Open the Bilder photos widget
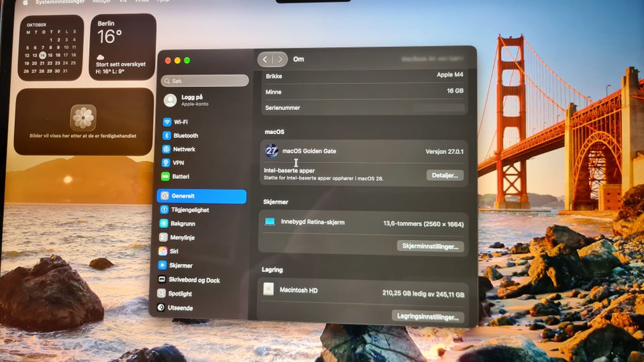 (x=83, y=121)
